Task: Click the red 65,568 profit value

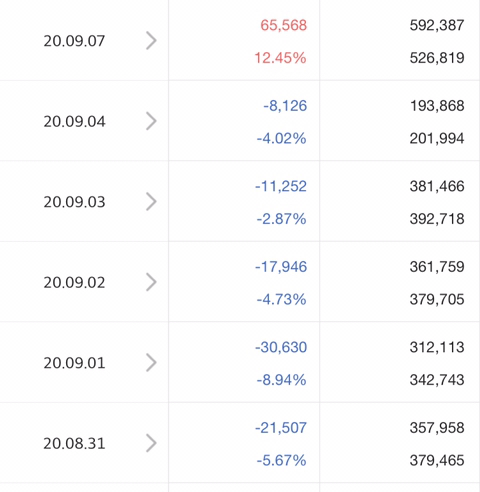Action: pos(284,25)
